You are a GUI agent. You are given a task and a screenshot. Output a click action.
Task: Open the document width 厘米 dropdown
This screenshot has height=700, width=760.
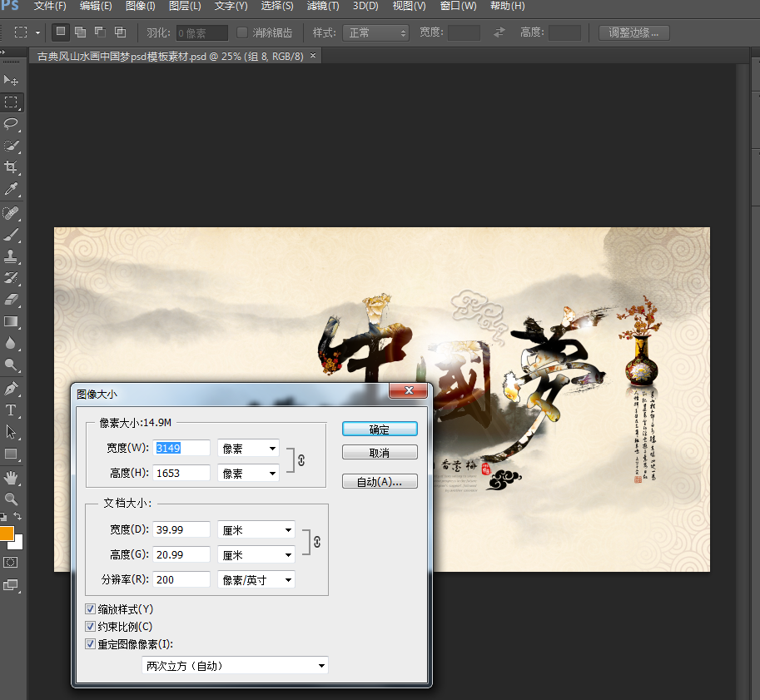click(x=256, y=530)
